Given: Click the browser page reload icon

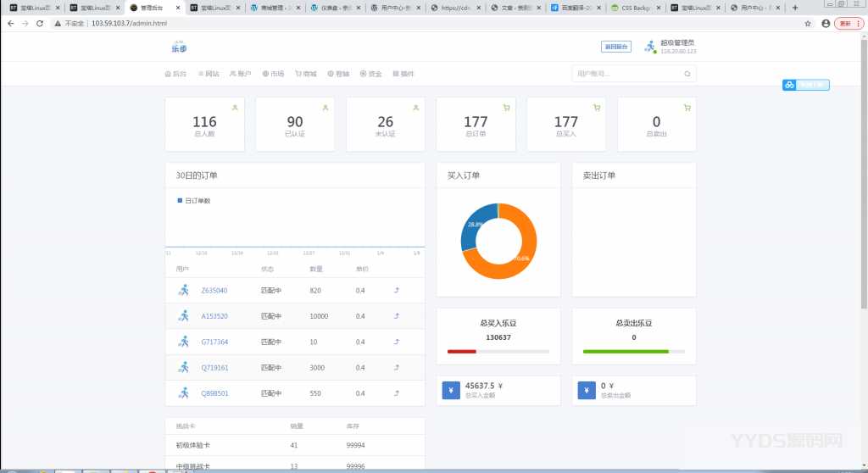Looking at the screenshot, I should click(40, 24).
